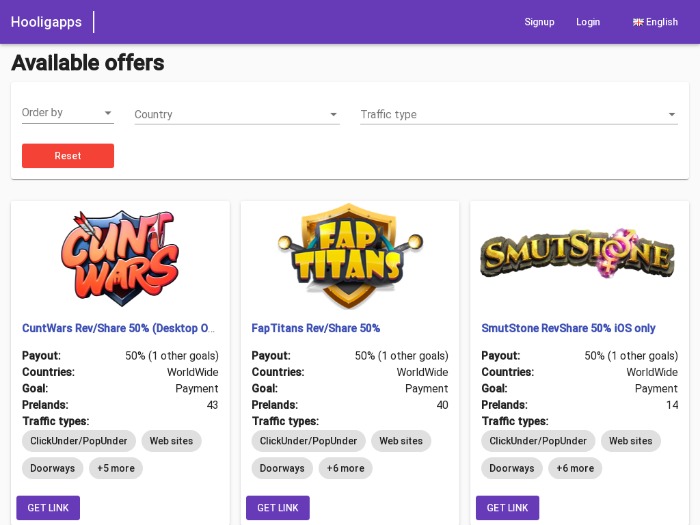Open FapTitans Rev/Share 50% offer title
Viewport: 700px width, 525px height.
click(x=316, y=328)
